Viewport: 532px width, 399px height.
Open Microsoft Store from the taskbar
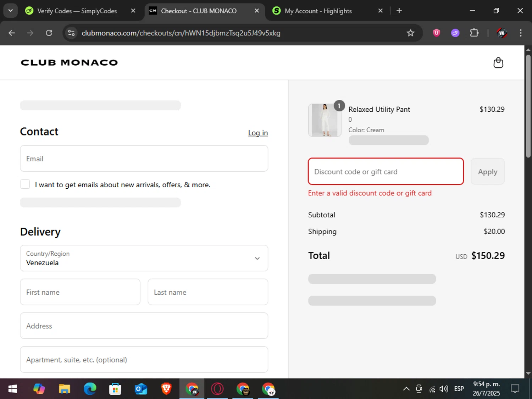(115, 389)
